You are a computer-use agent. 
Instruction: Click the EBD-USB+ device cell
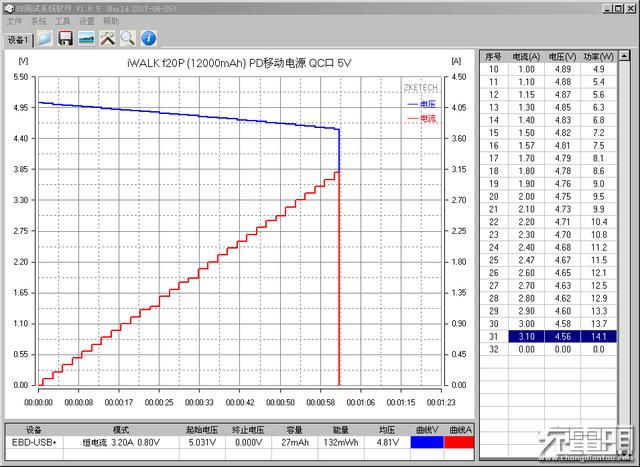pos(34,442)
